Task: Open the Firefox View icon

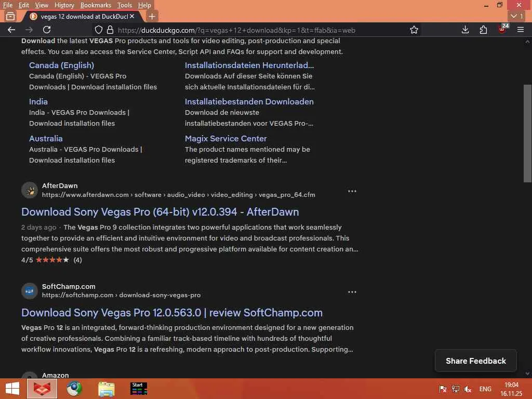Action: (x=10, y=16)
